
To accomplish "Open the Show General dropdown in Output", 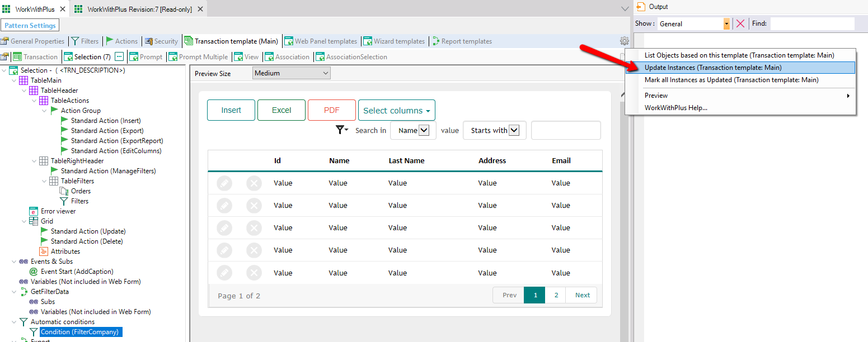I will (x=694, y=23).
